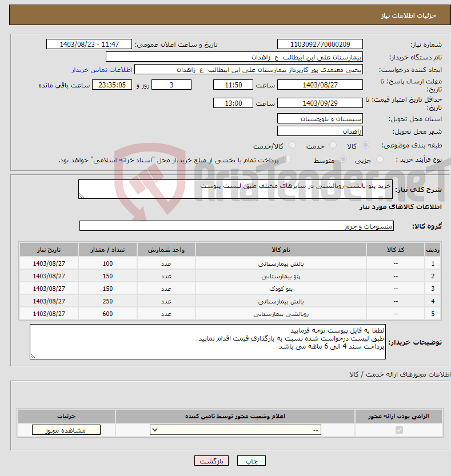451x476 pixels.
Task: Click quantity 150 for پتو کودک
Action: (107, 289)
